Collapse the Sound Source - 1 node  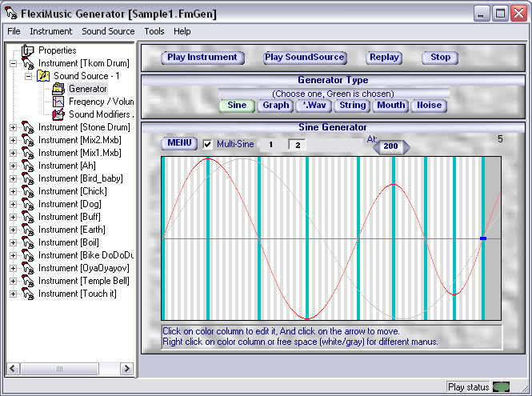pyautogui.click(x=29, y=76)
